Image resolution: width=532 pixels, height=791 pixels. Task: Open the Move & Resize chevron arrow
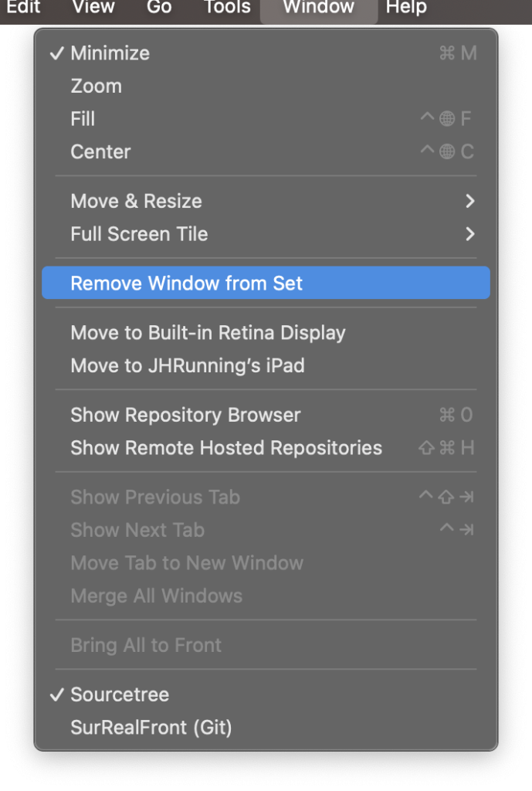[x=470, y=202]
